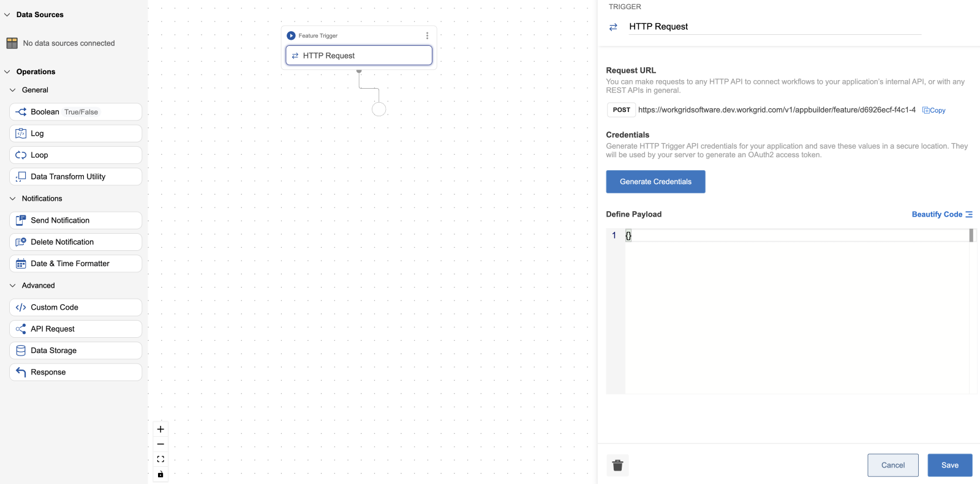Save the HTTP Request trigger
This screenshot has height=484, width=980.
950,465
